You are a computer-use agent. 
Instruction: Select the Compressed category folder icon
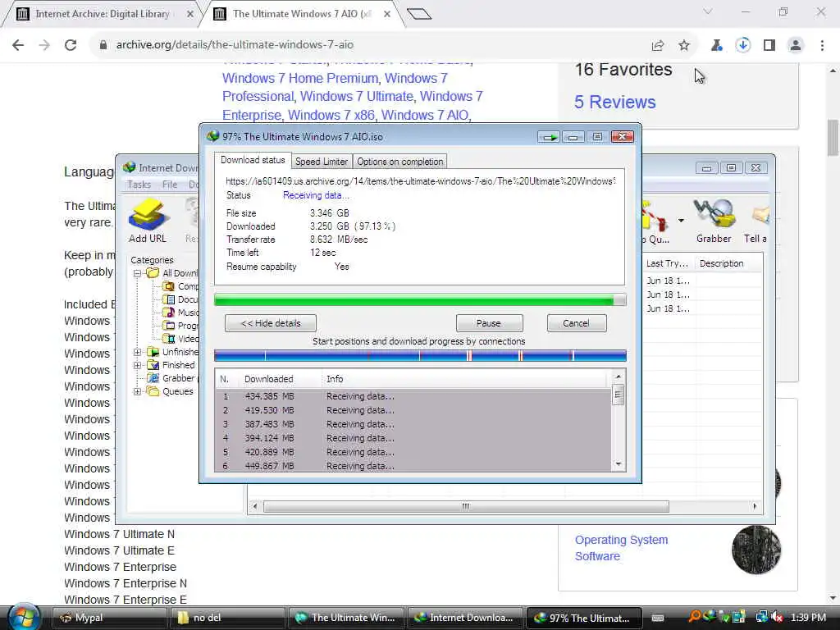[x=168, y=286]
